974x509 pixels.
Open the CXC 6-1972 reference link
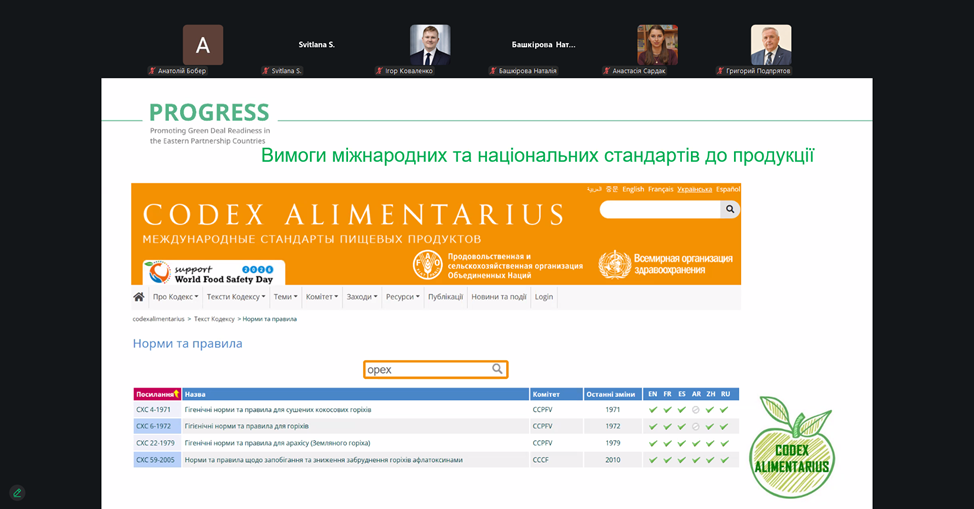click(x=153, y=426)
